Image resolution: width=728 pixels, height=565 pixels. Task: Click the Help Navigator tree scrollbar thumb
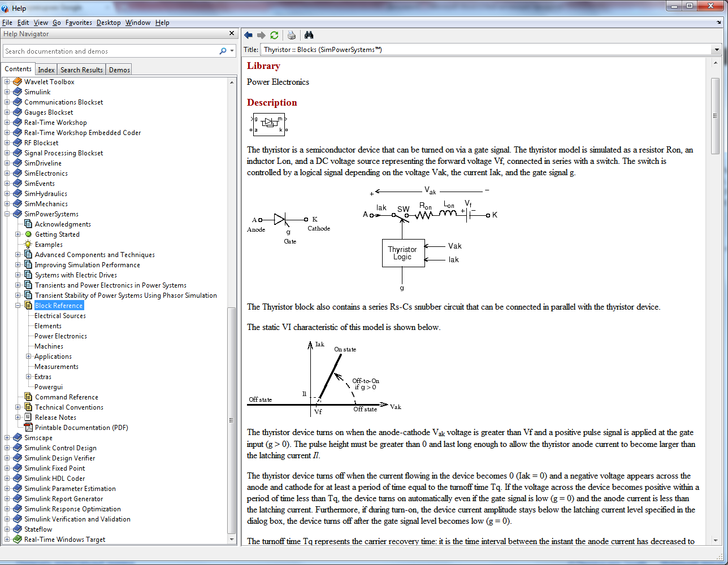point(232,421)
